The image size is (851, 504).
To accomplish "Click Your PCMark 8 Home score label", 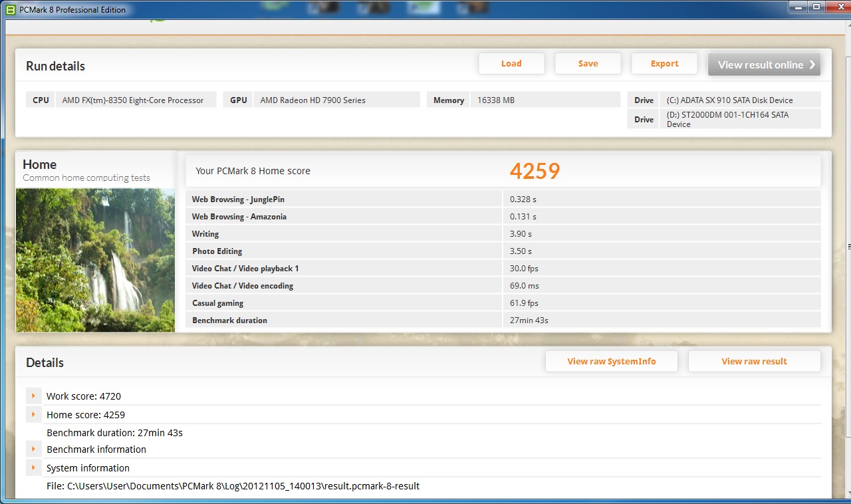I will coord(253,171).
